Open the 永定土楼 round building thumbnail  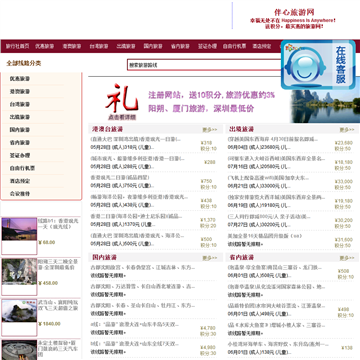coord(19,350)
